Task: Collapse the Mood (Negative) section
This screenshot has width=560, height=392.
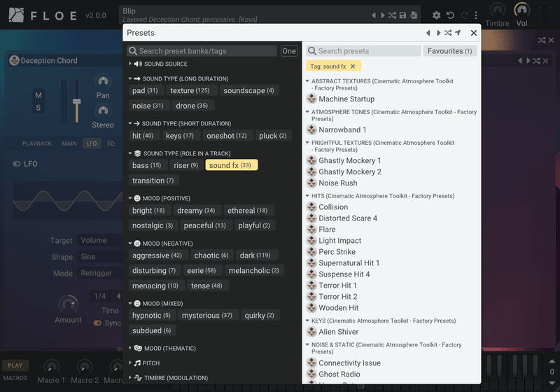Action: coord(130,243)
